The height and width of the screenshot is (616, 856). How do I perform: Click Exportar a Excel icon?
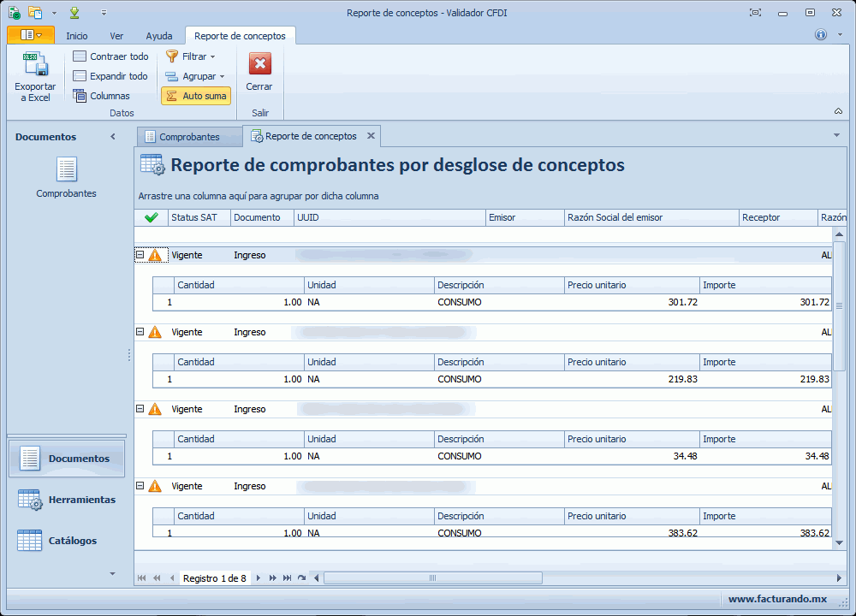[x=35, y=66]
